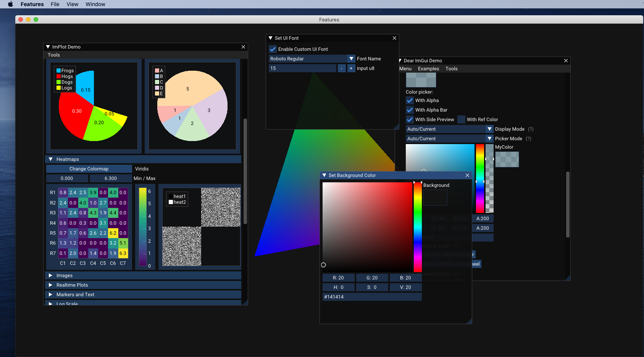Screen dimensions: 644x357
Task: Click the #141414 hex color field
Action: click(372, 297)
